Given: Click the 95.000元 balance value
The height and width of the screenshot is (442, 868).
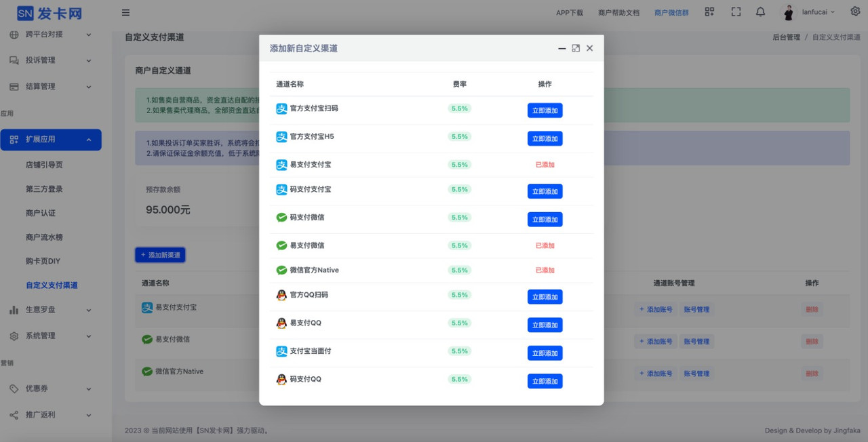Looking at the screenshot, I should 167,210.
